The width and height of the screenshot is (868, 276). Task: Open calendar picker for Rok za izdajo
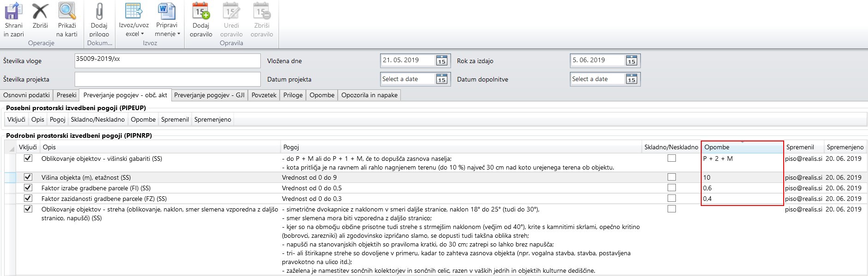[x=631, y=61]
